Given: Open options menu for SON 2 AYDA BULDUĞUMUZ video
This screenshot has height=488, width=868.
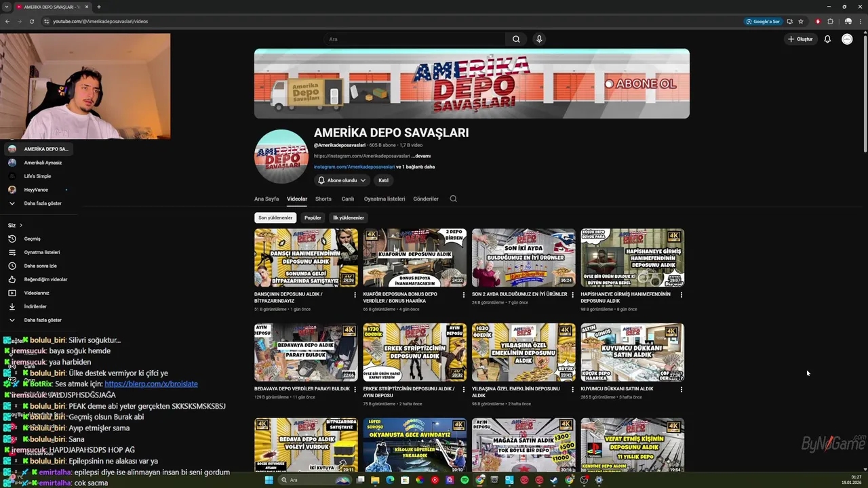Looking at the screenshot, I should pos(572,295).
